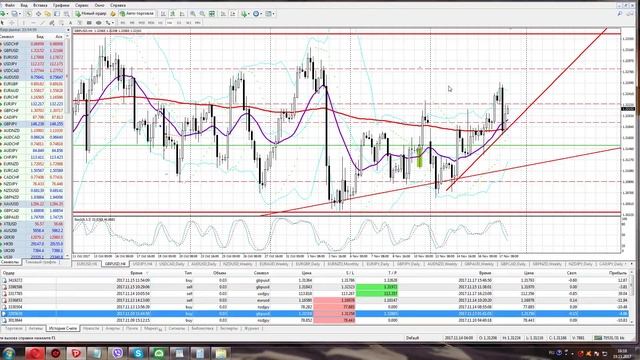The height and width of the screenshot is (360, 640).
Task: Open the arrows drawing tool dropdown
Action: coord(110,22)
